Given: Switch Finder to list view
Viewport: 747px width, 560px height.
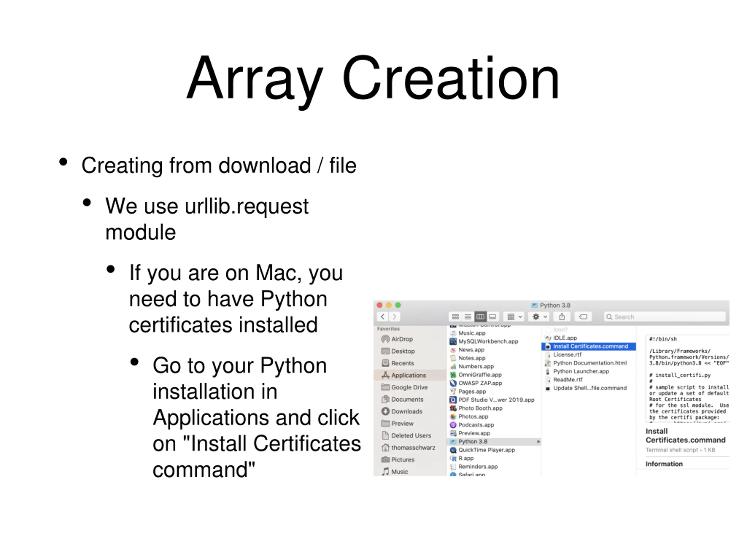Looking at the screenshot, I should [x=468, y=317].
